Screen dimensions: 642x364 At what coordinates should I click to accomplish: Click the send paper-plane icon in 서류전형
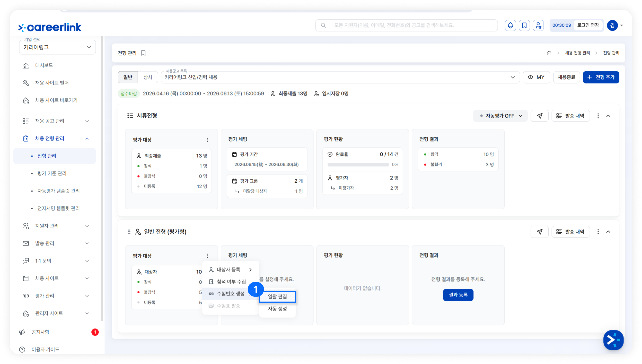click(539, 116)
